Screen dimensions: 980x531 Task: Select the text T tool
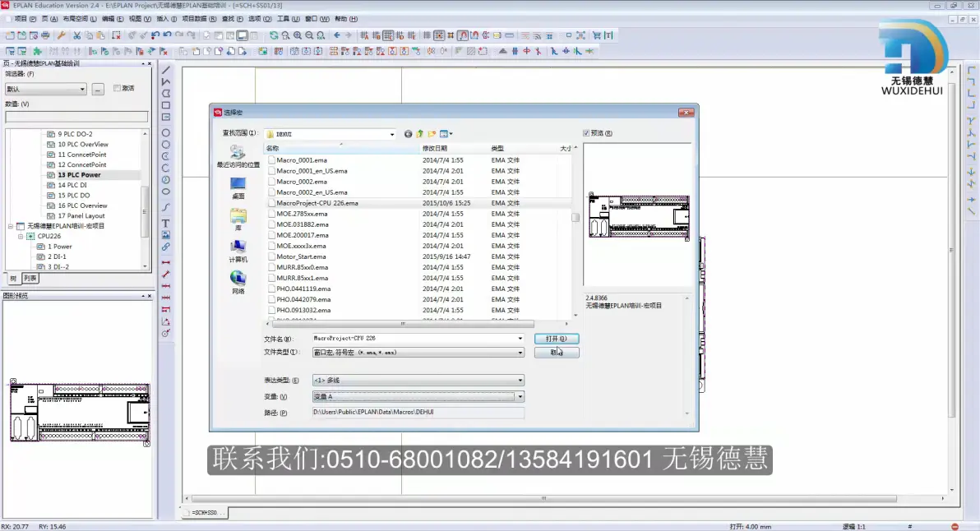166,223
